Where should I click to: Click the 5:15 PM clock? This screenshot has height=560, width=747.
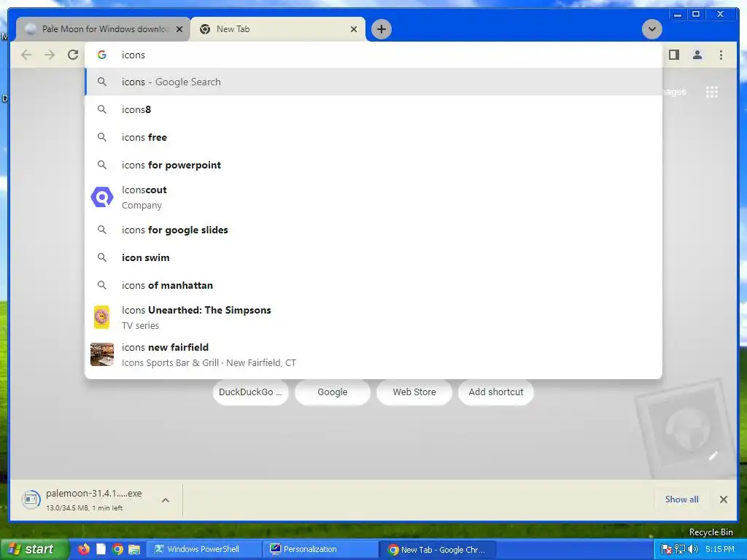[720, 549]
